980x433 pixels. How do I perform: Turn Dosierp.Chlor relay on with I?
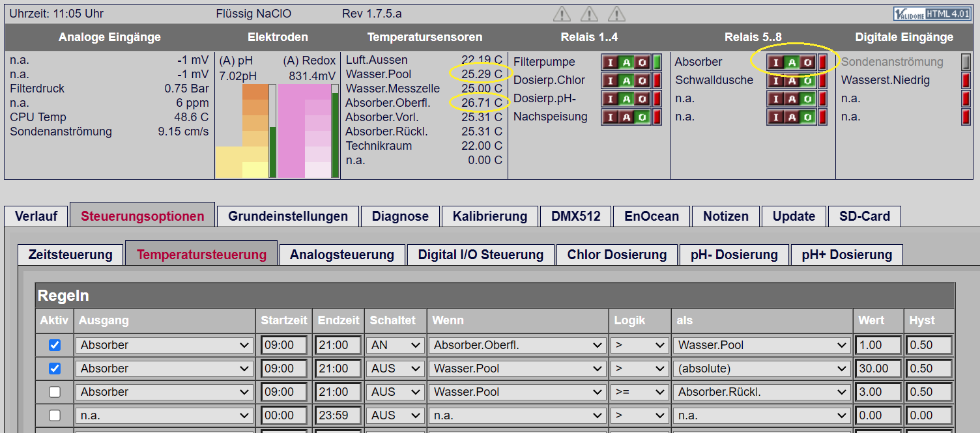pos(611,80)
